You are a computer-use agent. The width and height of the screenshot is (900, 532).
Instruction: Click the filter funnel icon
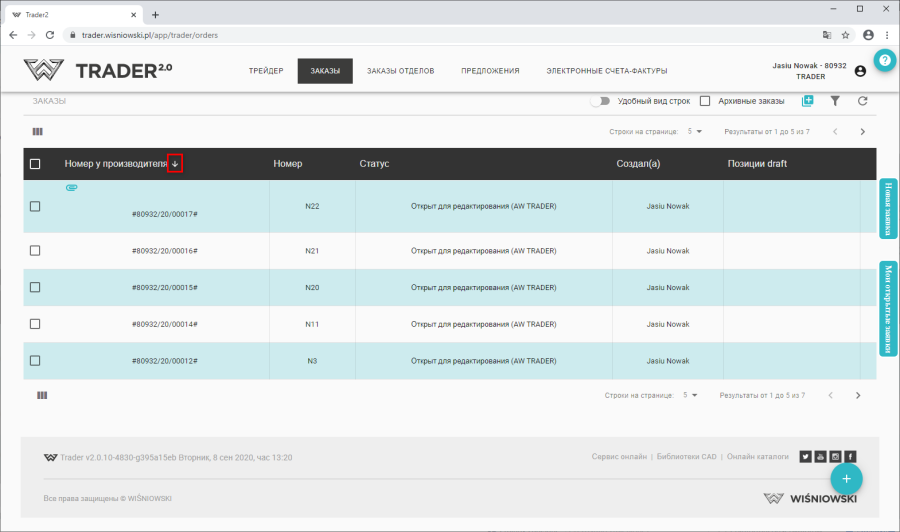835,101
